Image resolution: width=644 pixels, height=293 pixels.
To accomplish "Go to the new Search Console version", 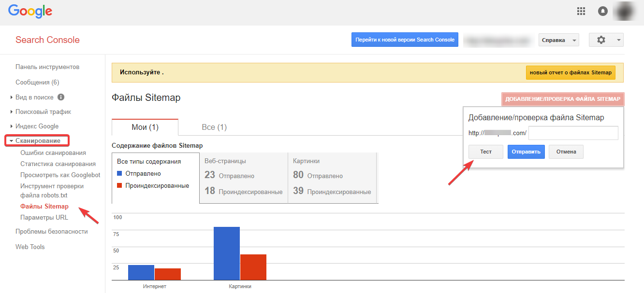I will pyautogui.click(x=405, y=40).
